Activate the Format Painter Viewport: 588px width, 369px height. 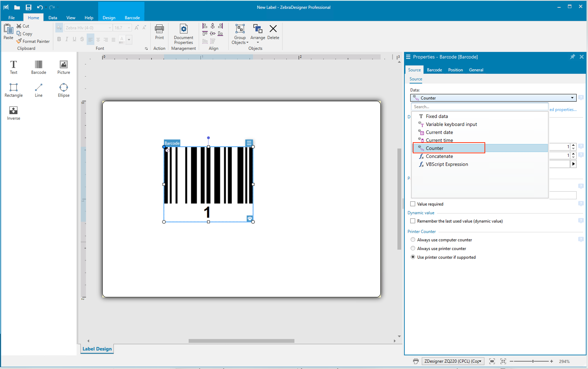point(33,41)
